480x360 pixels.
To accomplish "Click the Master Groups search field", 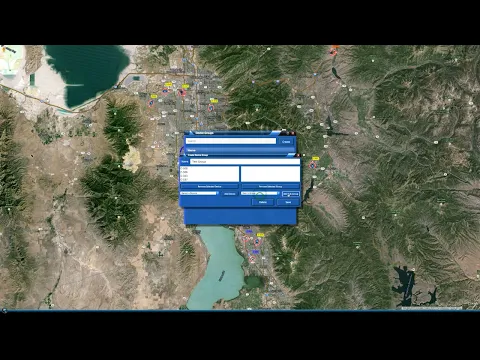I will click(x=231, y=141).
